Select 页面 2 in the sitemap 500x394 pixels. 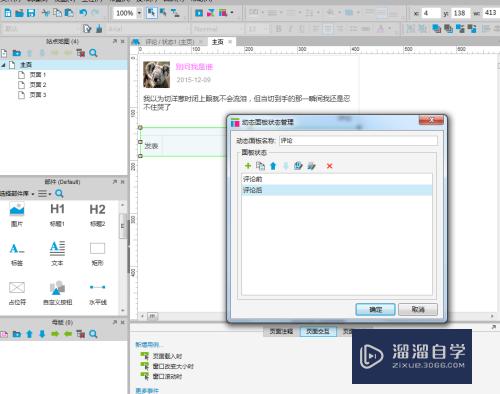(38, 85)
